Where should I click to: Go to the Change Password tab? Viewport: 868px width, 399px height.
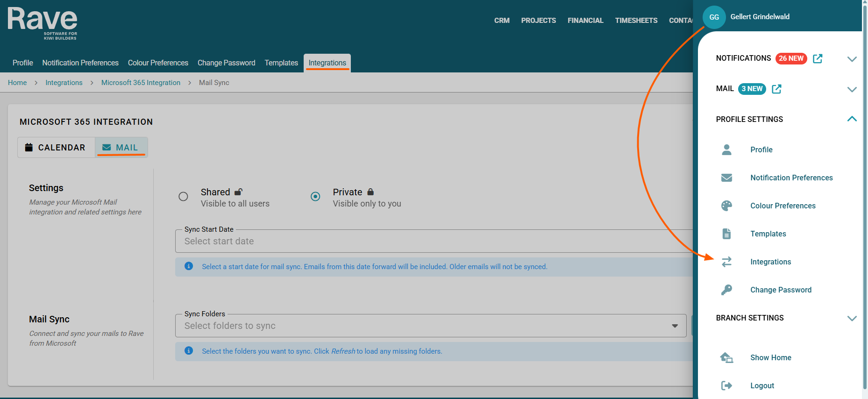227,63
